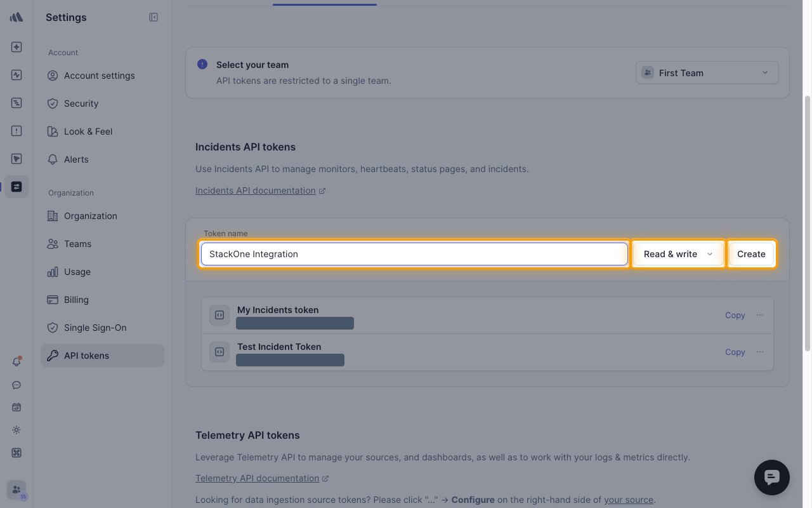The height and width of the screenshot is (508, 812).
Task: Open the speech bubble feedback icon
Action: pos(16,385)
